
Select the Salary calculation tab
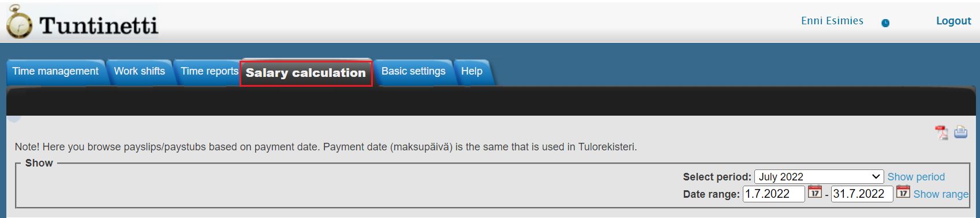tap(306, 73)
